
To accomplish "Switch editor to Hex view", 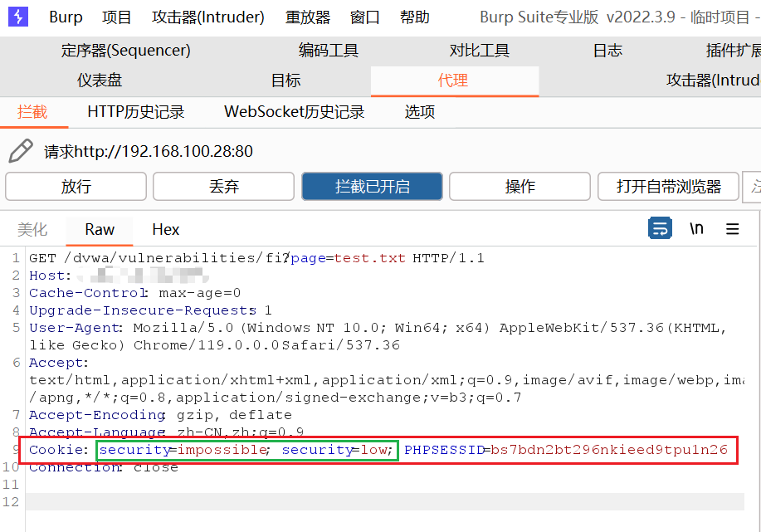I will coord(165,229).
